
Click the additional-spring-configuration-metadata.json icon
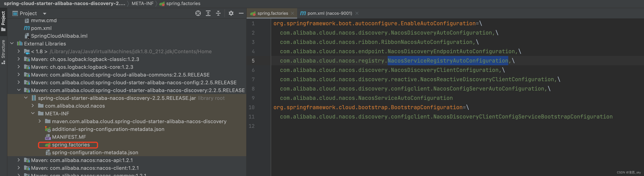pos(48,129)
